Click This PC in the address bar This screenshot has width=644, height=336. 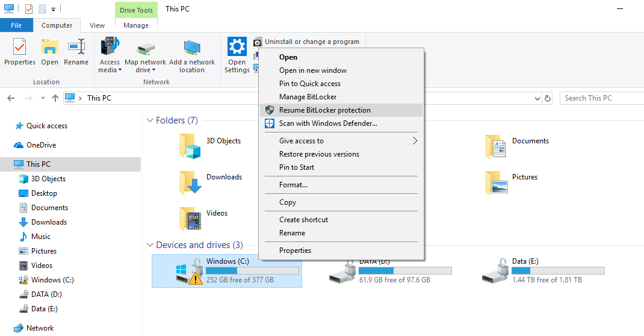pyautogui.click(x=99, y=98)
